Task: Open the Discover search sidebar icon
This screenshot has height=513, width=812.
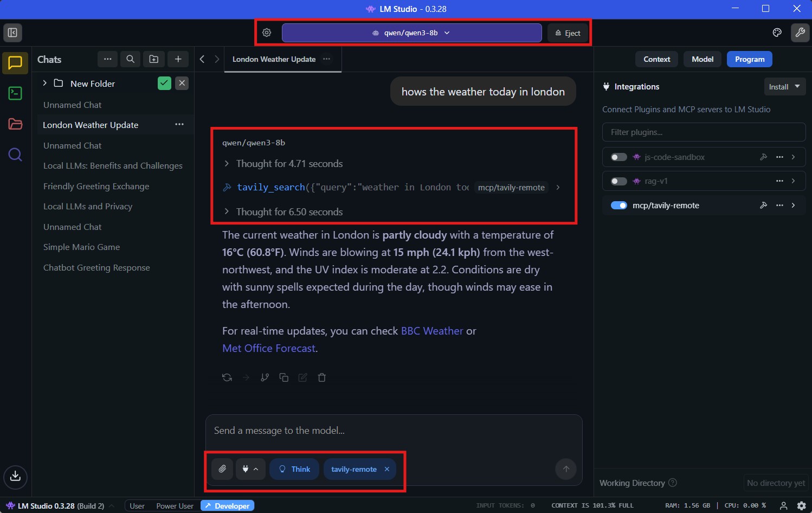Action: tap(15, 155)
